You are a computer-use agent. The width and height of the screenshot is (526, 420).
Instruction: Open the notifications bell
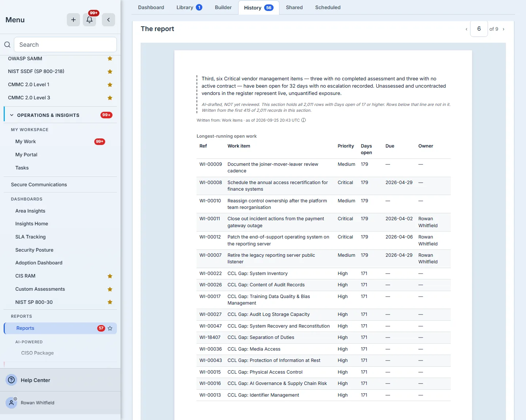[89, 20]
